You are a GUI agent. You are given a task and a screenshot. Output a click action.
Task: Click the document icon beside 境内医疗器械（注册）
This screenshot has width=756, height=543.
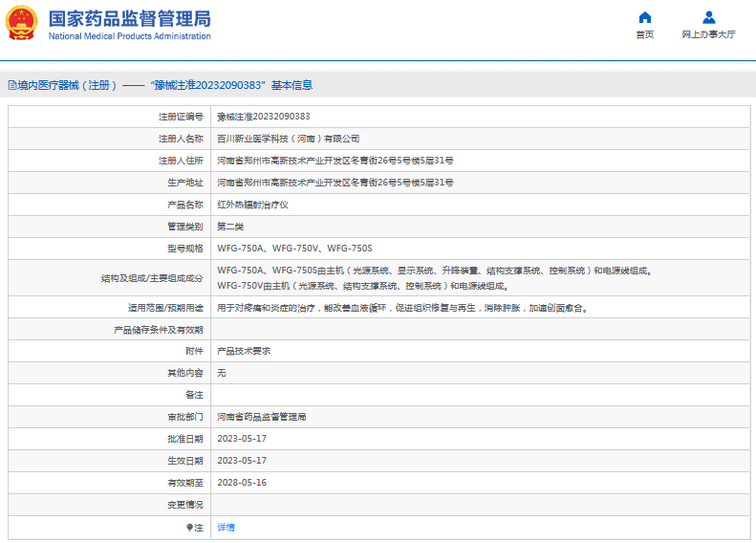[x=11, y=85]
